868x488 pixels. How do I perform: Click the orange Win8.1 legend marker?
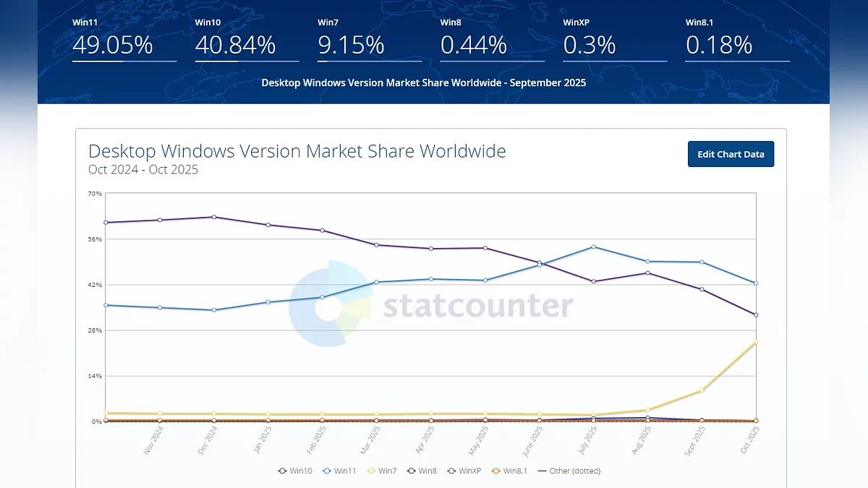[496, 471]
